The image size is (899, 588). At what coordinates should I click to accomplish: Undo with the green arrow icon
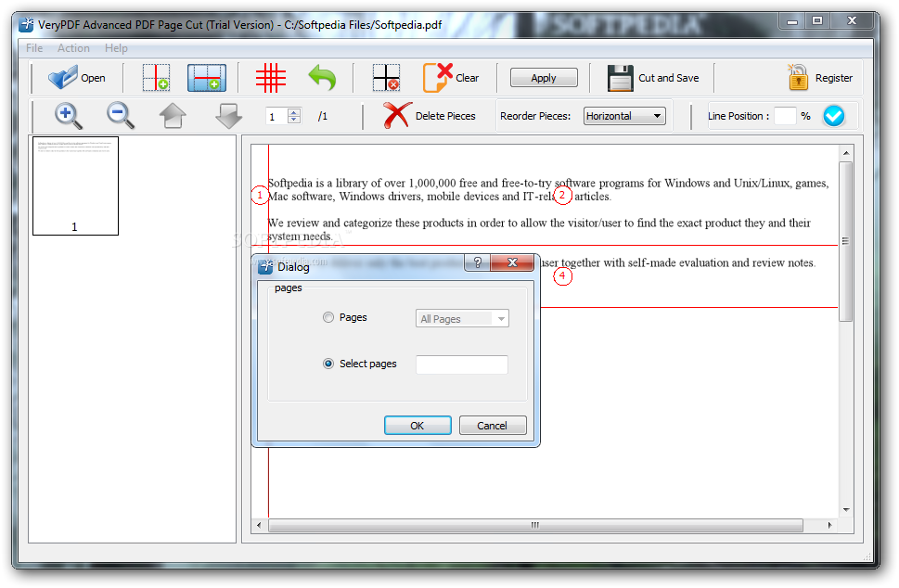[x=322, y=77]
